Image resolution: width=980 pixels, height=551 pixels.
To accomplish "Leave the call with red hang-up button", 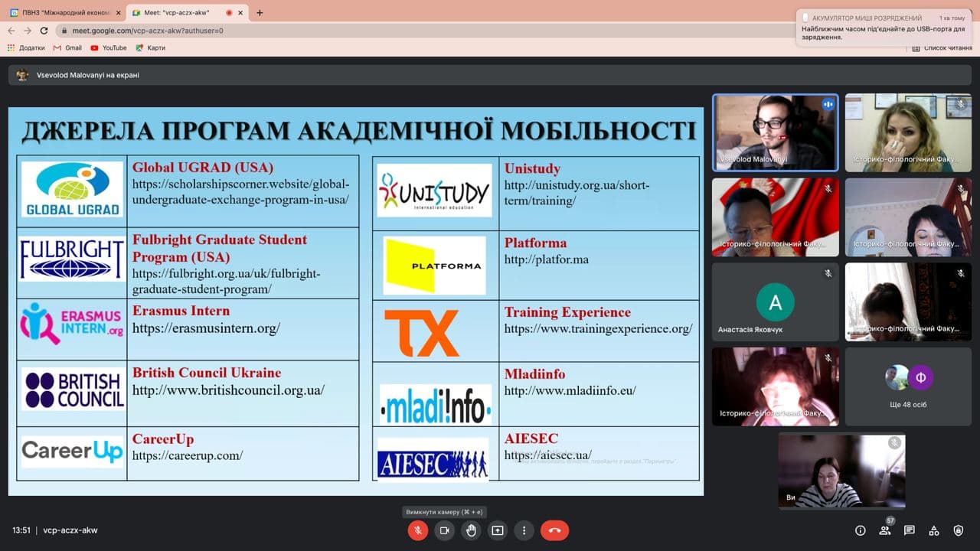I will [x=555, y=530].
